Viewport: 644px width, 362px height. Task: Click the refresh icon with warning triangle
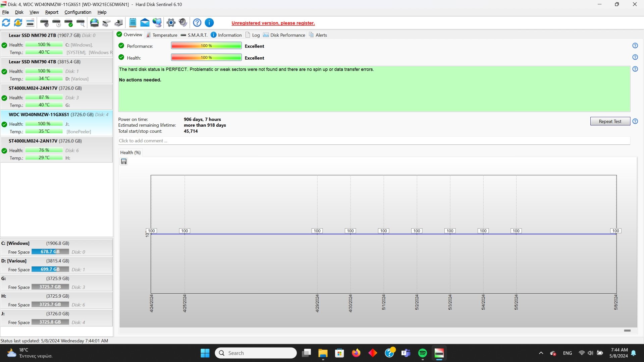pyautogui.click(x=18, y=23)
